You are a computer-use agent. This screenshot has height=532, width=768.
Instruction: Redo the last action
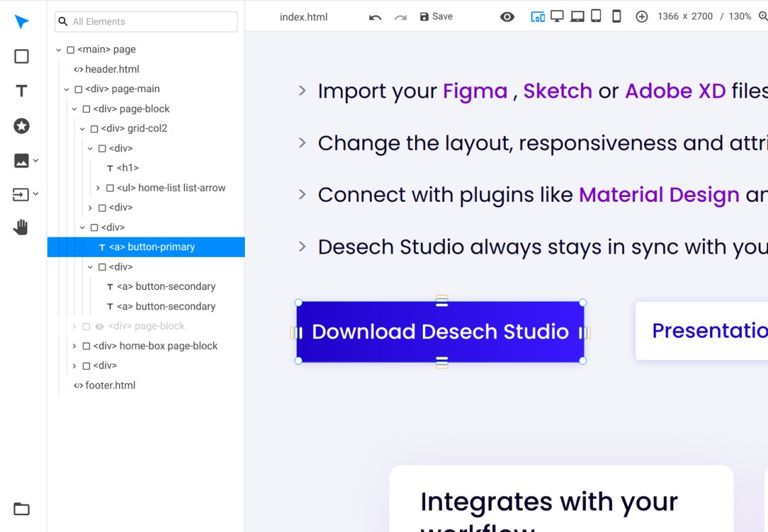[x=401, y=17]
